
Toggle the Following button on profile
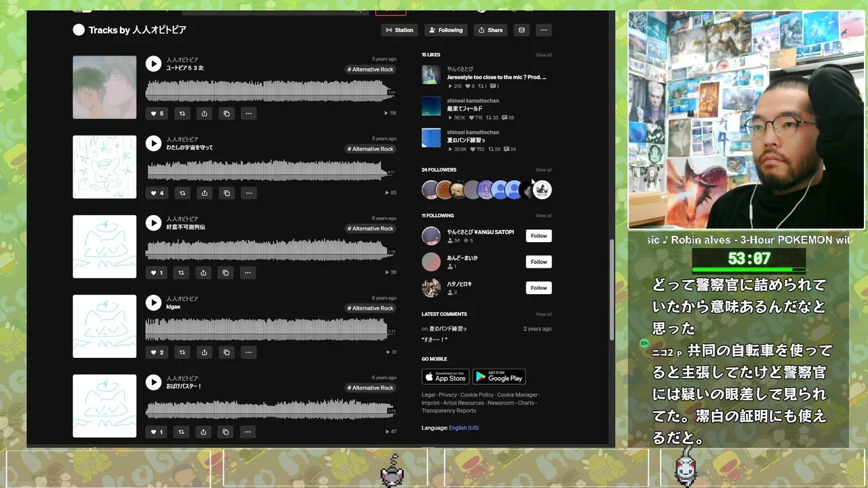click(446, 30)
